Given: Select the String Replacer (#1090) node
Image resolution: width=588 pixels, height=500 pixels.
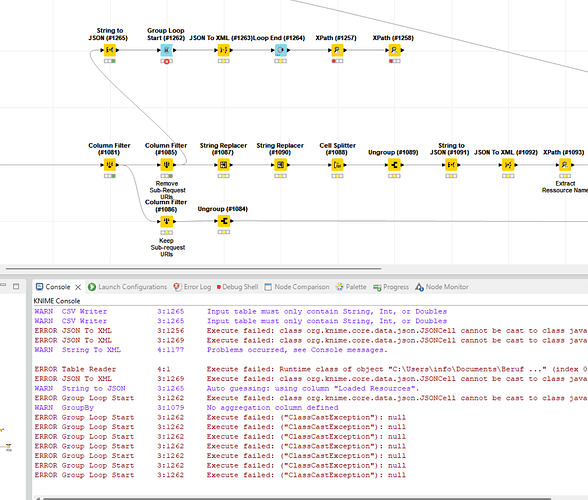Looking at the screenshot, I should pyautogui.click(x=280, y=165).
